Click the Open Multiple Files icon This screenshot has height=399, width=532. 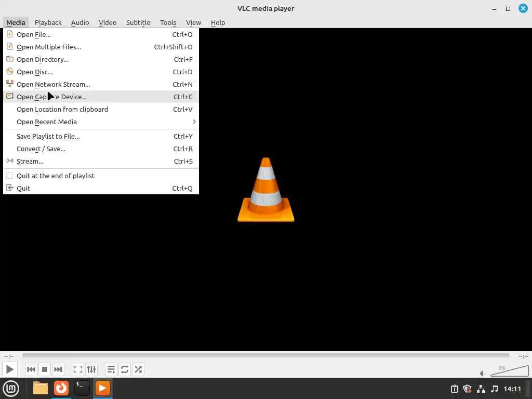[x=10, y=46]
